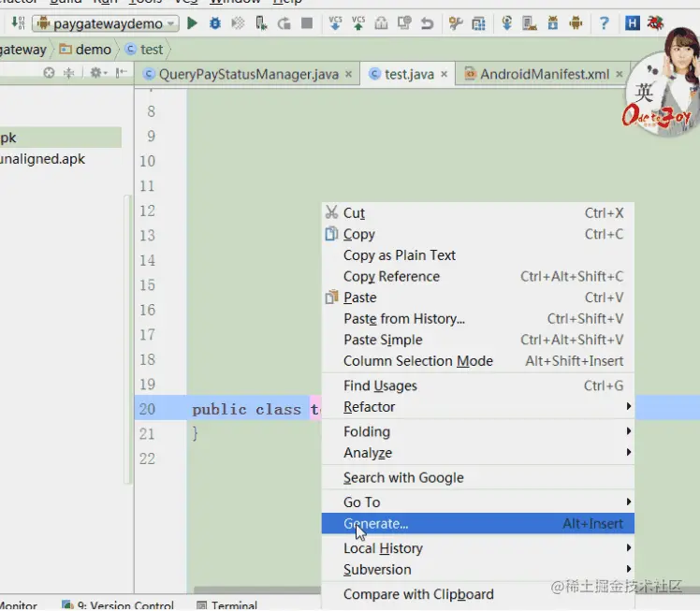700x611 pixels.
Task: Click scroll from source target icon
Action: click(49, 72)
